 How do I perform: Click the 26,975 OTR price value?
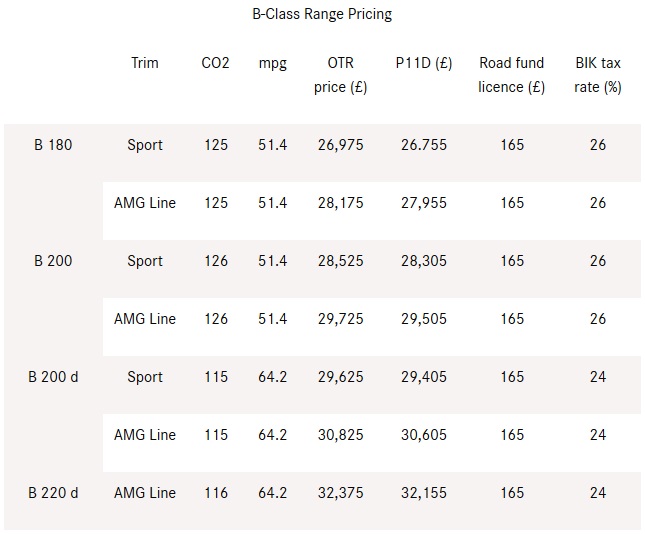pos(341,145)
